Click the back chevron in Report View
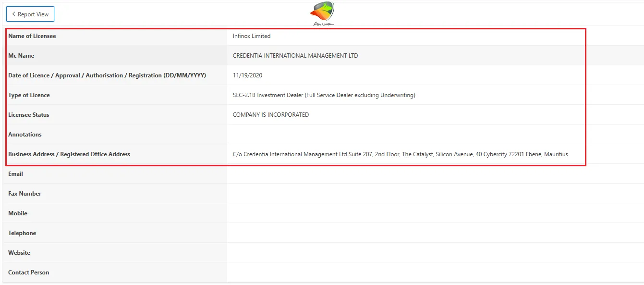Viewport: 644px width, 285px height. coord(13,14)
